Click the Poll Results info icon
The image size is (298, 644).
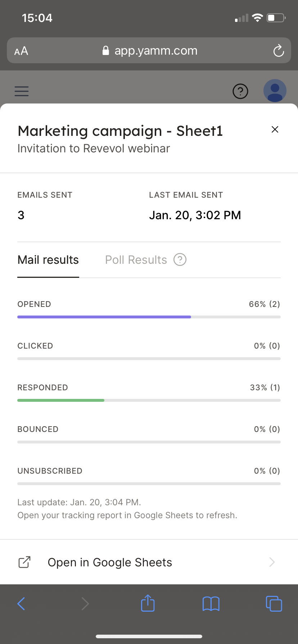180,259
